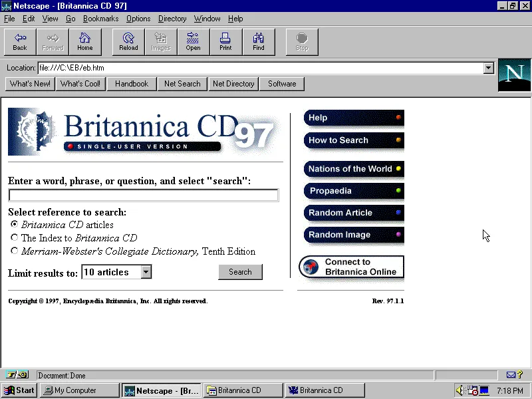The width and height of the screenshot is (532, 399).
Task: Select Merriam-Webster's Collegiate Dictionary reference
Action: coord(14,251)
